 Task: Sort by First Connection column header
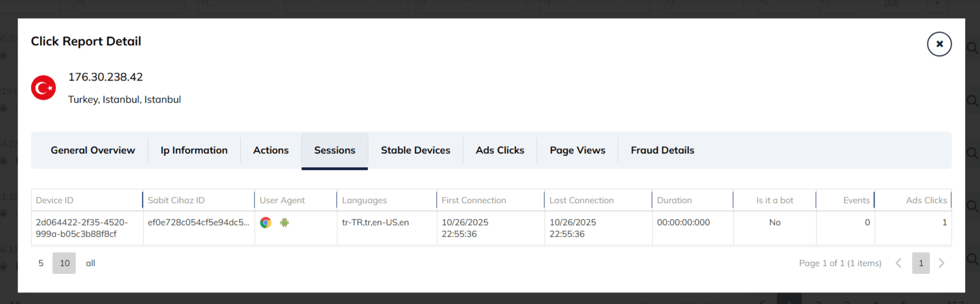473,200
